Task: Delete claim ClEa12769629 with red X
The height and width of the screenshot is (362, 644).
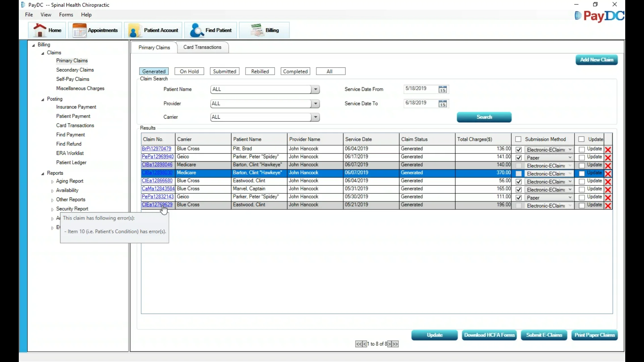Action: (608, 205)
